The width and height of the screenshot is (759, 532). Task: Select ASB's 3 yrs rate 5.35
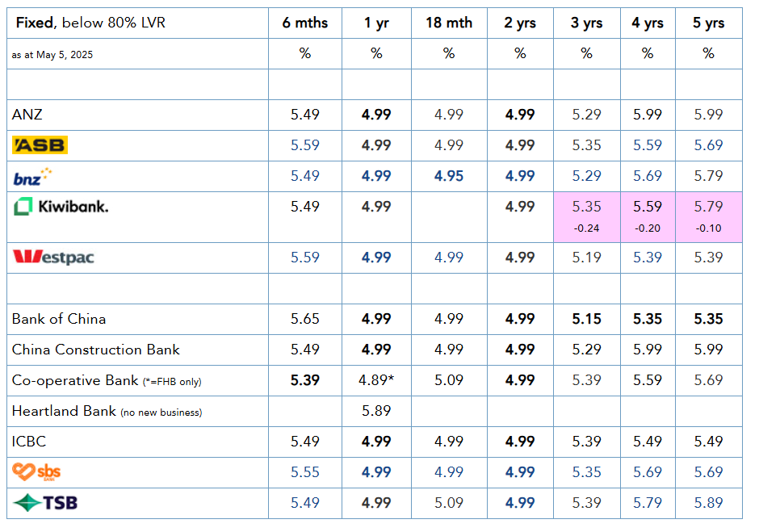tap(587, 145)
